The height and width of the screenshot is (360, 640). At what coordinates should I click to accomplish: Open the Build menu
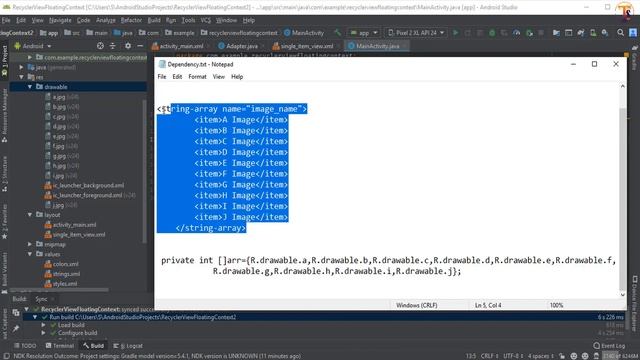(x=154, y=20)
